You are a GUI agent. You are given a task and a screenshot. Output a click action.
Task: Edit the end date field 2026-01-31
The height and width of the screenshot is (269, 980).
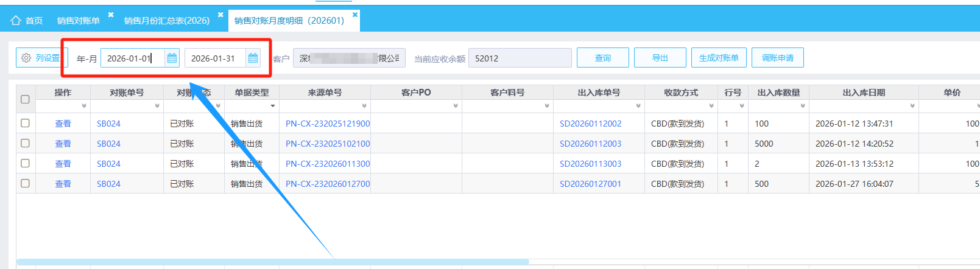pyautogui.click(x=215, y=58)
